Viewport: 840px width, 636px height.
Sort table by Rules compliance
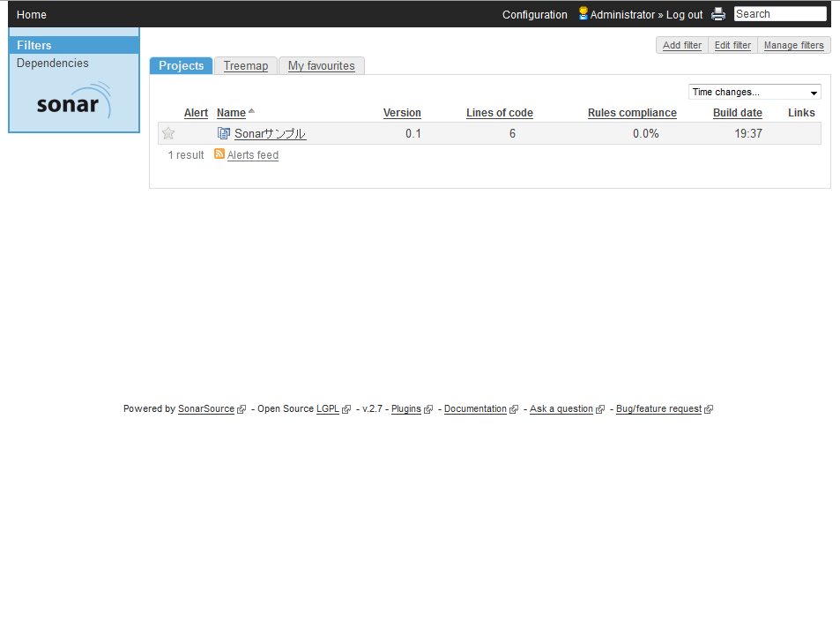tap(632, 113)
